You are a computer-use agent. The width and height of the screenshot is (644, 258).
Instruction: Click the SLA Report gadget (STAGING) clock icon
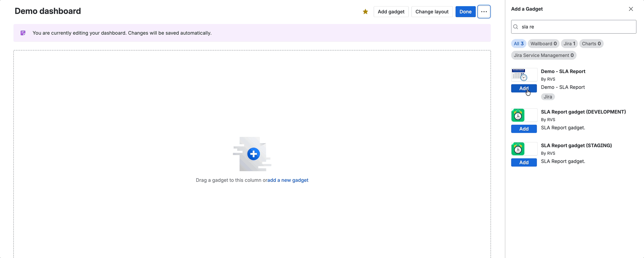pos(518,149)
